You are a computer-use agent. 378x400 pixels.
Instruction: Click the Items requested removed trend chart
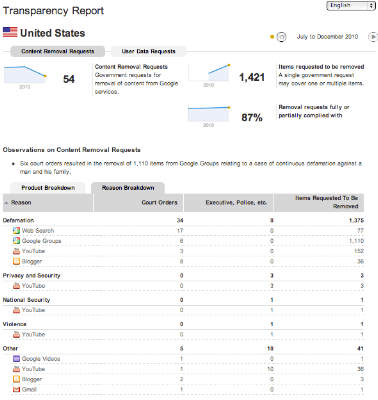209,73
